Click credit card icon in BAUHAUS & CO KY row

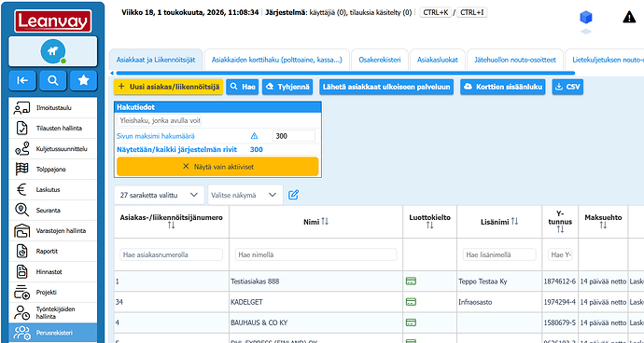click(411, 322)
